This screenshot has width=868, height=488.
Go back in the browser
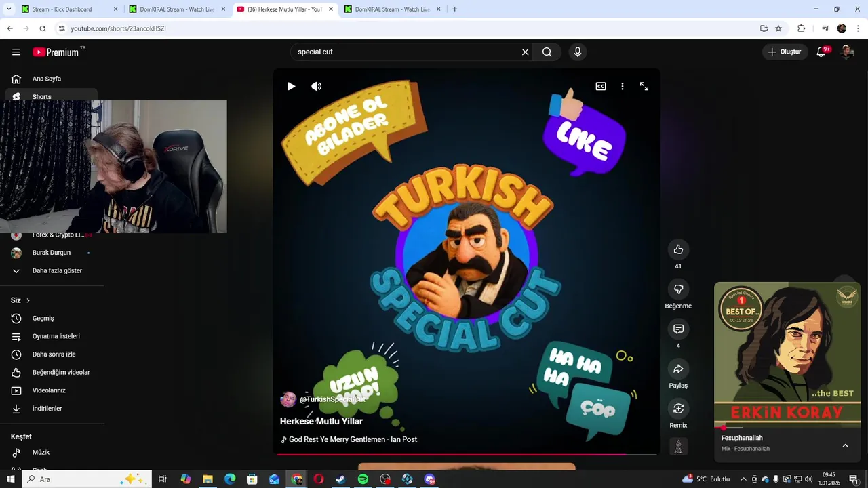tap(9, 28)
